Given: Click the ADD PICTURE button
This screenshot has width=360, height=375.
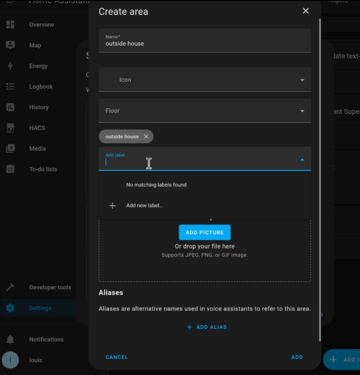Looking at the screenshot, I should 205,232.
